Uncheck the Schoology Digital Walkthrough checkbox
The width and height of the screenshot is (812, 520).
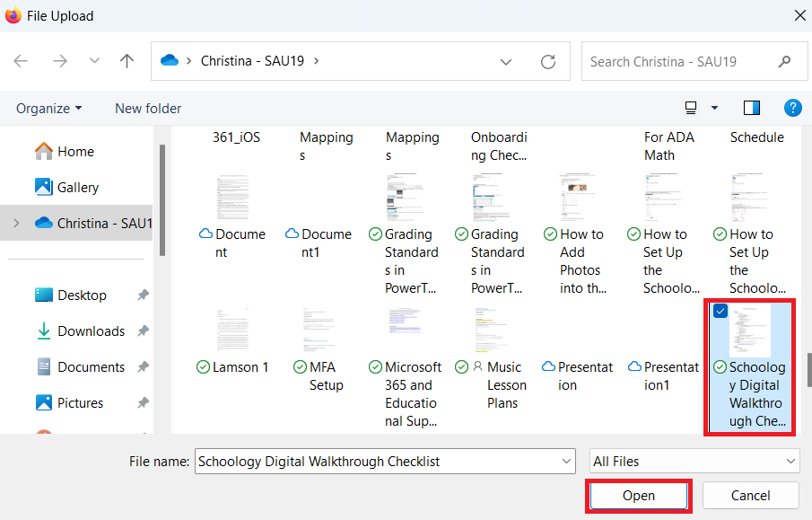coord(720,311)
